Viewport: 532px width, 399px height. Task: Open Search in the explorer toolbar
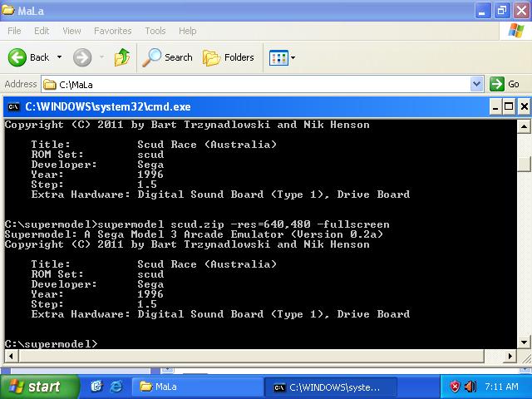coord(167,57)
